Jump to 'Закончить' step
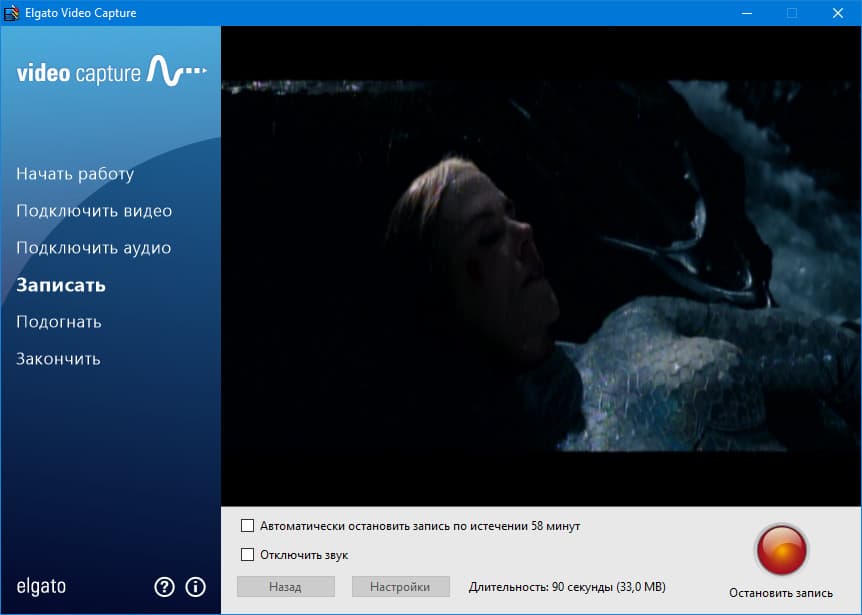The image size is (862, 615). [x=58, y=359]
